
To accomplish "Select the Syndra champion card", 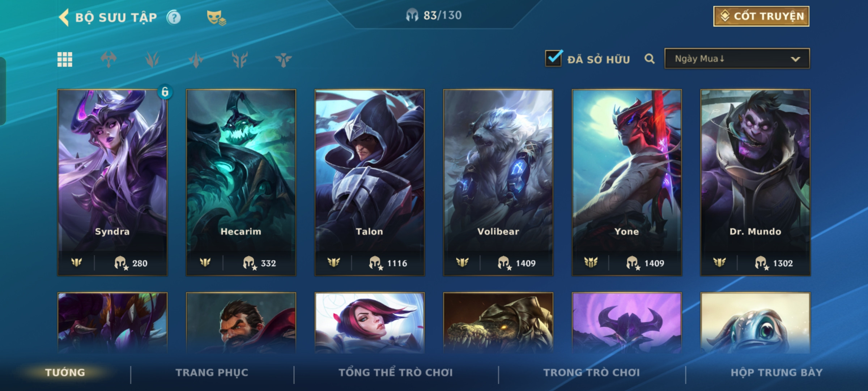I will pyautogui.click(x=112, y=182).
